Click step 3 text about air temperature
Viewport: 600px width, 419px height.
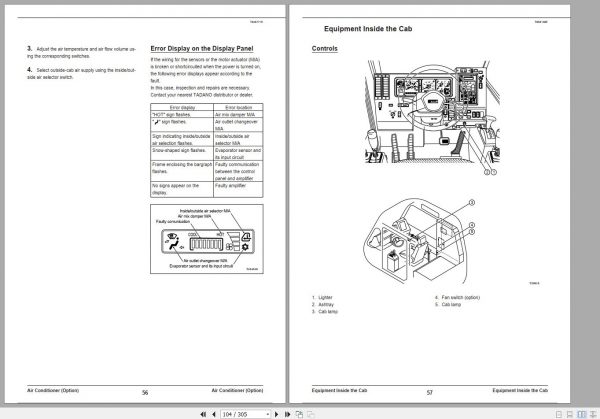click(x=82, y=52)
